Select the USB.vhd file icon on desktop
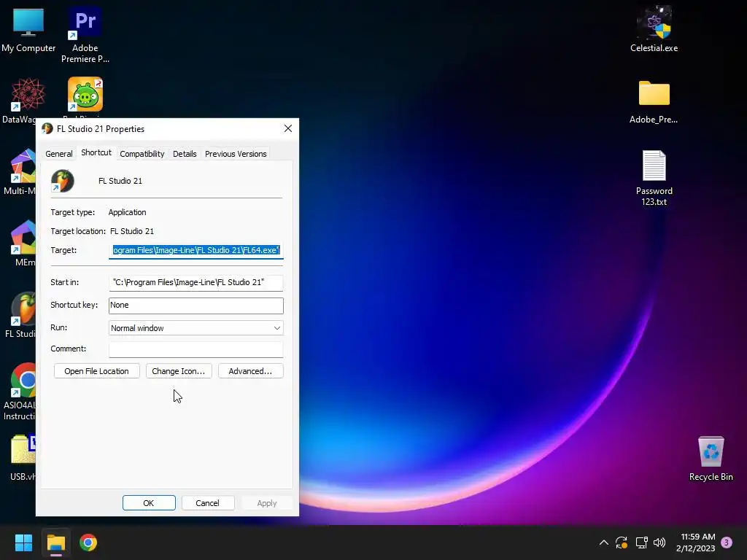 tap(23, 449)
